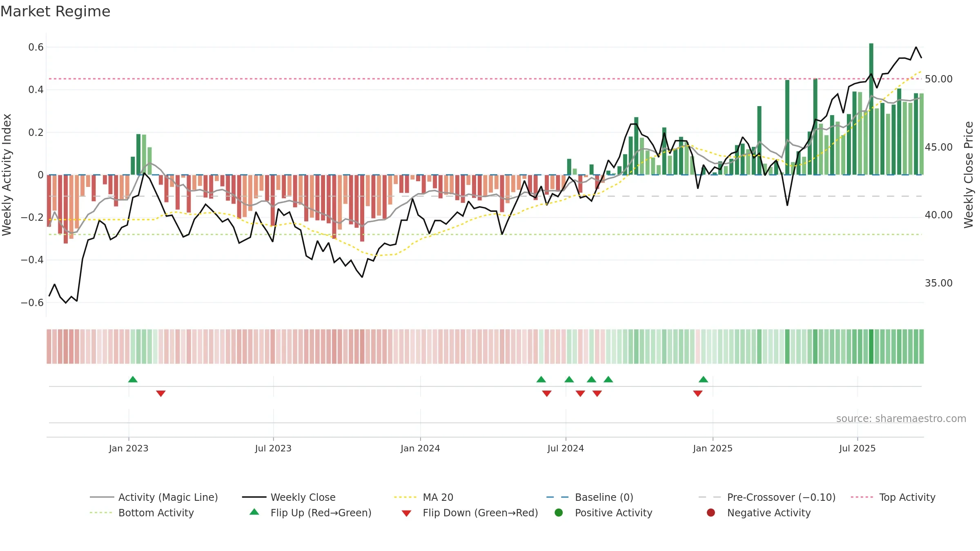This screenshot has height=551, width=980.
Task: Click the Jul 2023 axis label
Action: pyautogui.click(x=273, y=449)
